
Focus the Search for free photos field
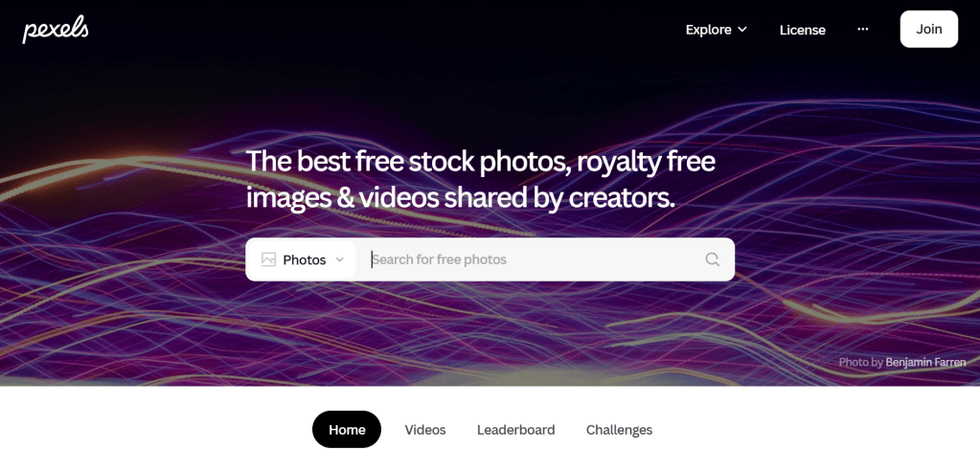(532, 259)
